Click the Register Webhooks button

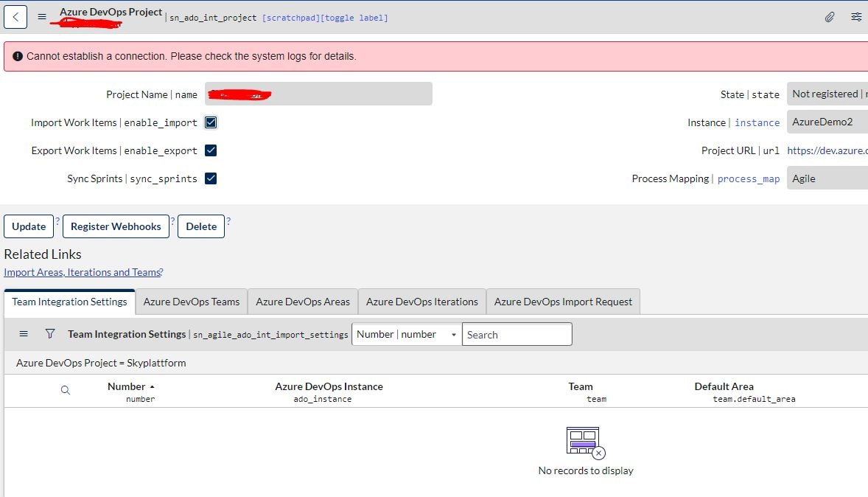116,226
